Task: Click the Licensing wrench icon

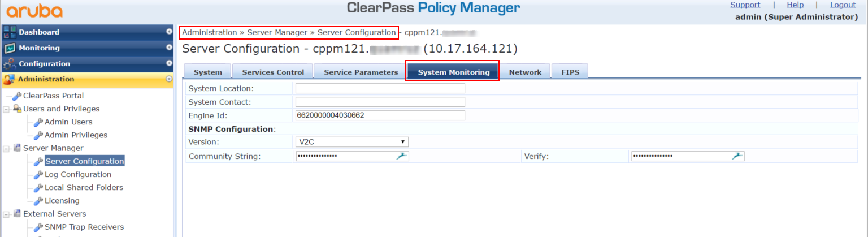Action: pos(38,201)
